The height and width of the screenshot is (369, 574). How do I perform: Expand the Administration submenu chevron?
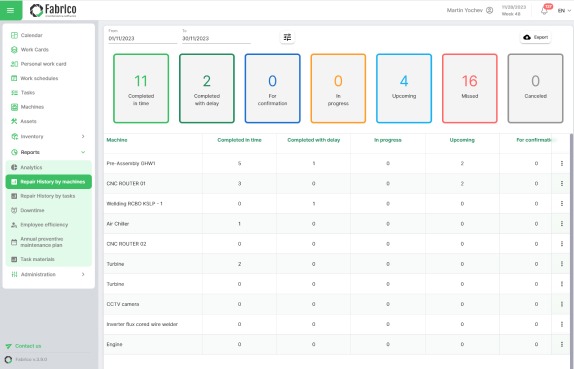(83, 275)
